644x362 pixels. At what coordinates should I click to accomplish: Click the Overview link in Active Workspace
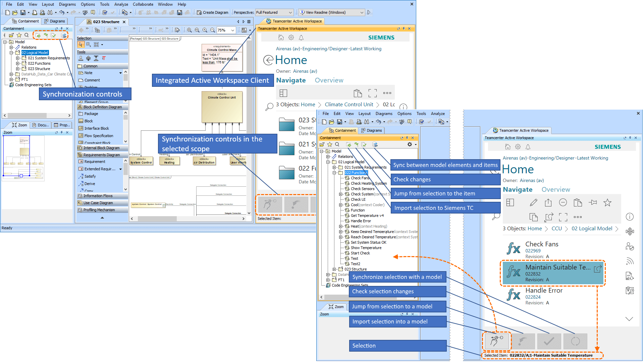(329, 80)
